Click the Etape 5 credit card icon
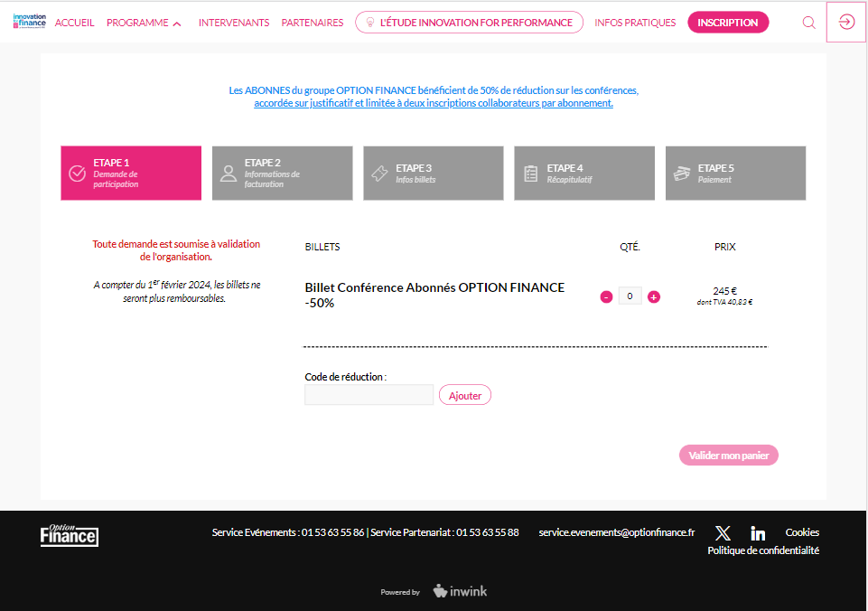The image size is (868, 611). [x=681, y=174]
